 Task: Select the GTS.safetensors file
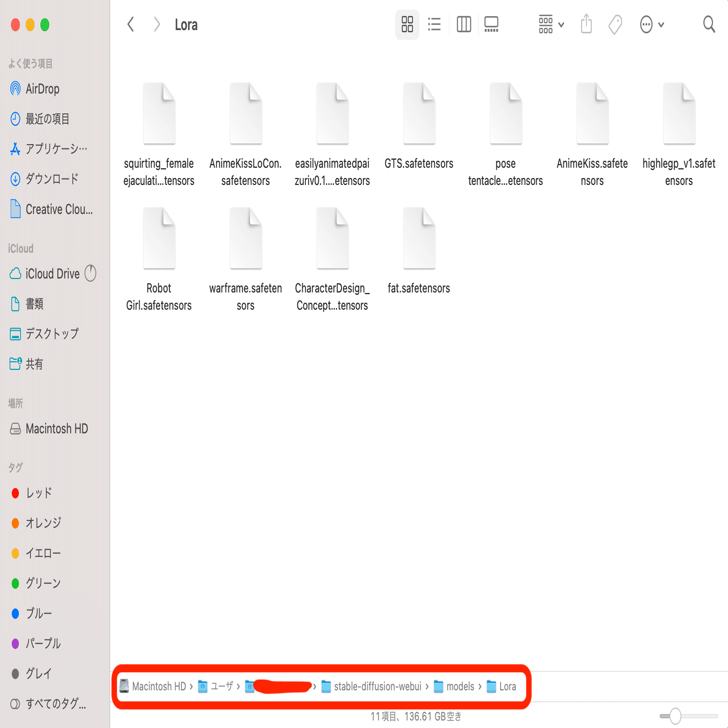pyautogui.click(x=419, y=127)
